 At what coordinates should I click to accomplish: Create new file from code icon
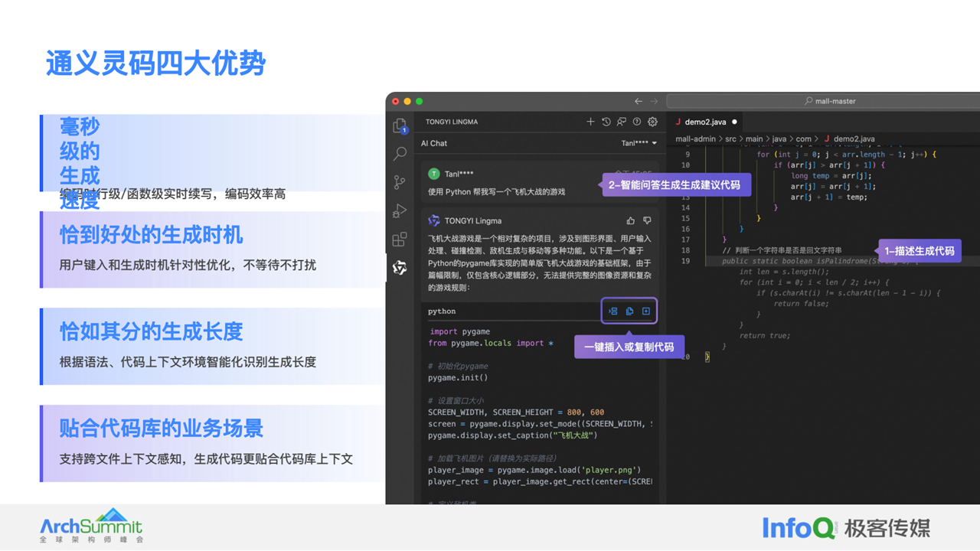click(x=646, y=311)
